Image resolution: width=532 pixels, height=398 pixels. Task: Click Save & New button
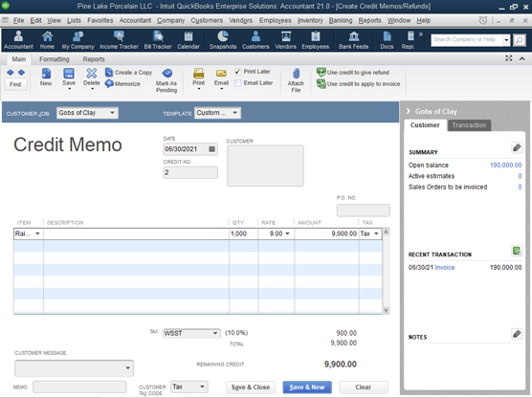point(307,387)
